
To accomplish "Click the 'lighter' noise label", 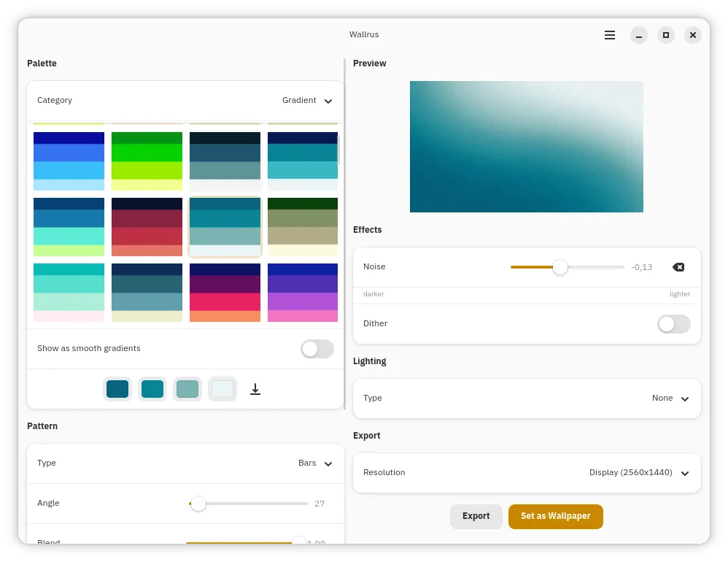I will click(x=680, y=294).
